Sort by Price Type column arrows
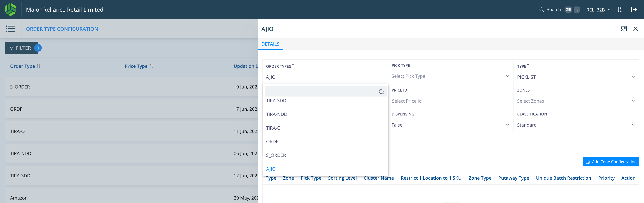This screenshot has width=644, height=203. pyautogui.click(x=151, y=66)
